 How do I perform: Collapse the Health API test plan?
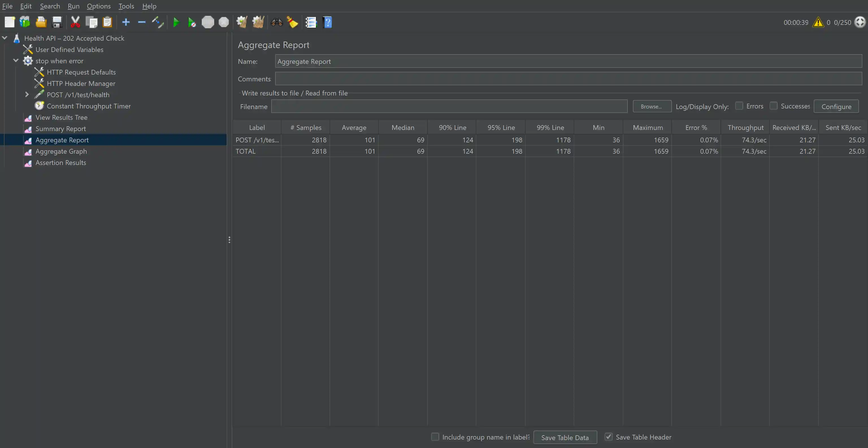pos(5,38)
